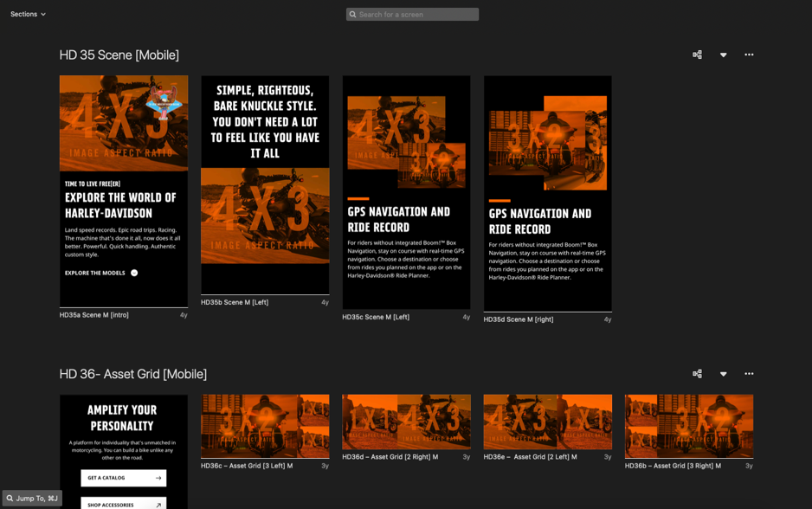Open more options for HD 36 Asset Grid section

tap(749, 373)
